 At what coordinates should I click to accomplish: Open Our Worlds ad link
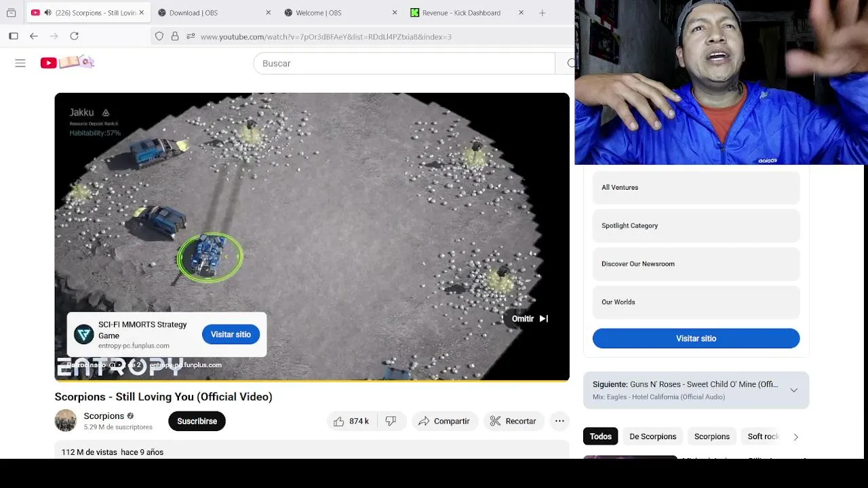point(696,302)
